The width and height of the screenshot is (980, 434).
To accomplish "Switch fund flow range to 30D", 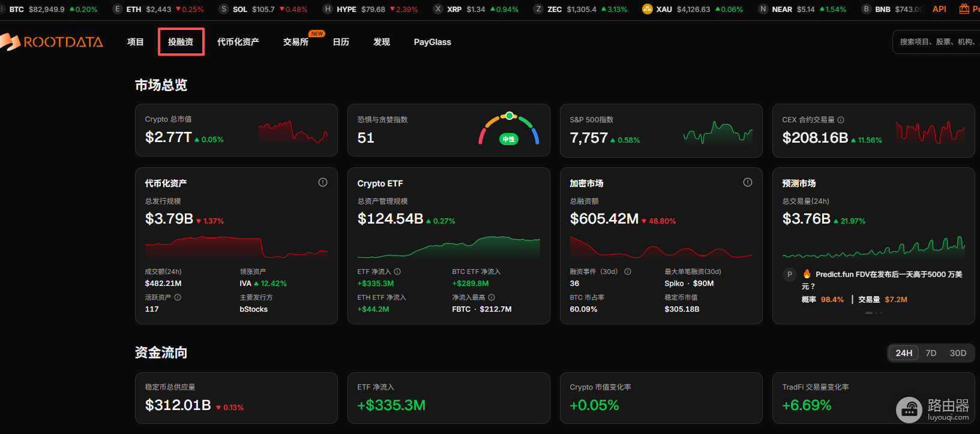I will tap(958, 353).
